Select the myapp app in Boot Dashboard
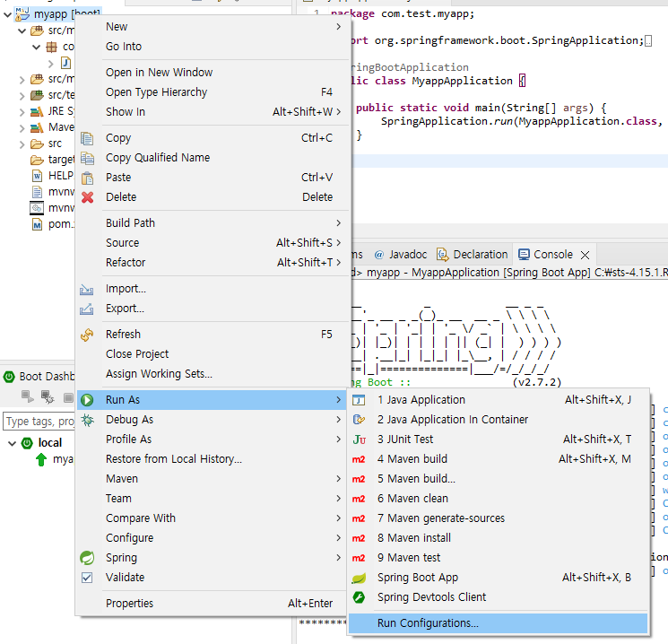668x644 pixels. coord(63,459)
